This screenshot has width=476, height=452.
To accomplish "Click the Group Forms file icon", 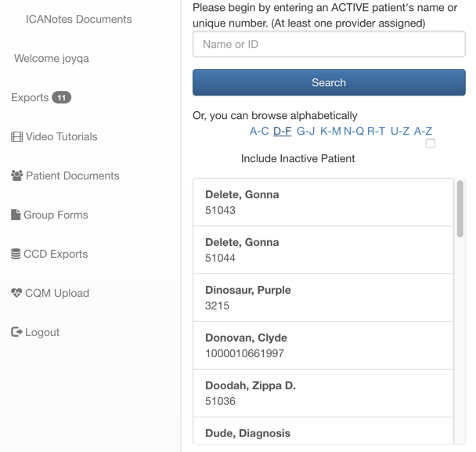I will click(x=16, y=215).
